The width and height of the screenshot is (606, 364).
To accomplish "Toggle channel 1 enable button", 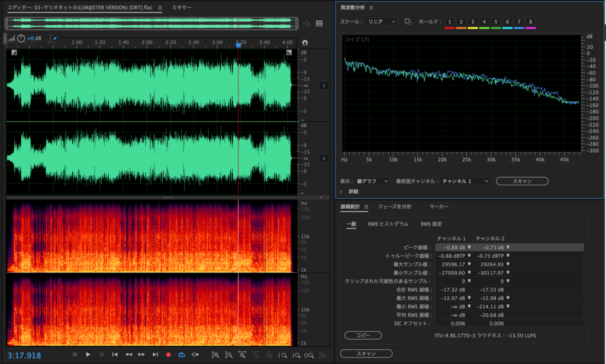I will (324, 85).
